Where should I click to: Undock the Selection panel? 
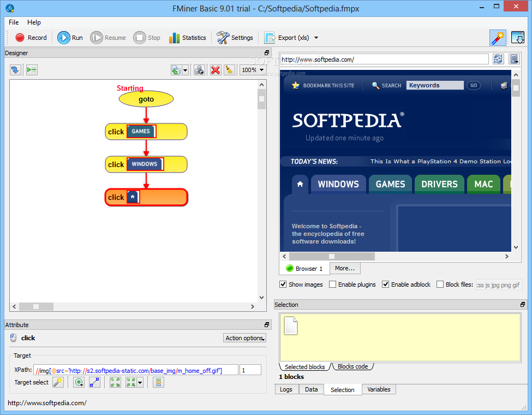(523, 305)
